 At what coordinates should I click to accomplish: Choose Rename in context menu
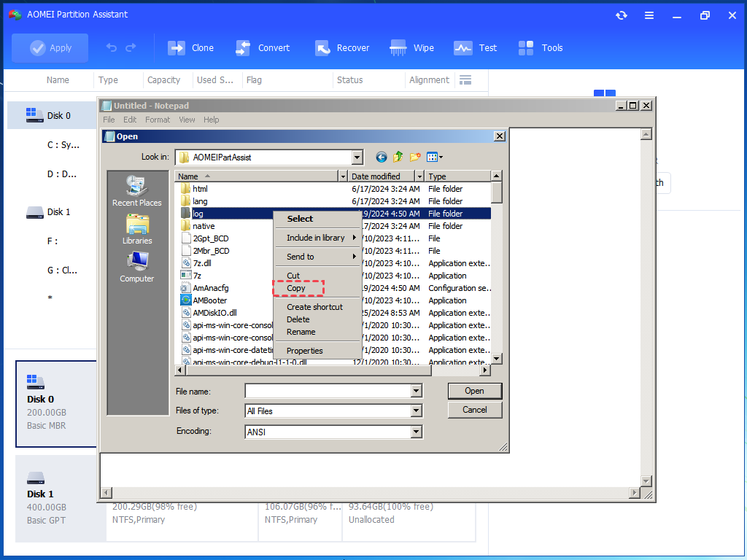(318, 332)
